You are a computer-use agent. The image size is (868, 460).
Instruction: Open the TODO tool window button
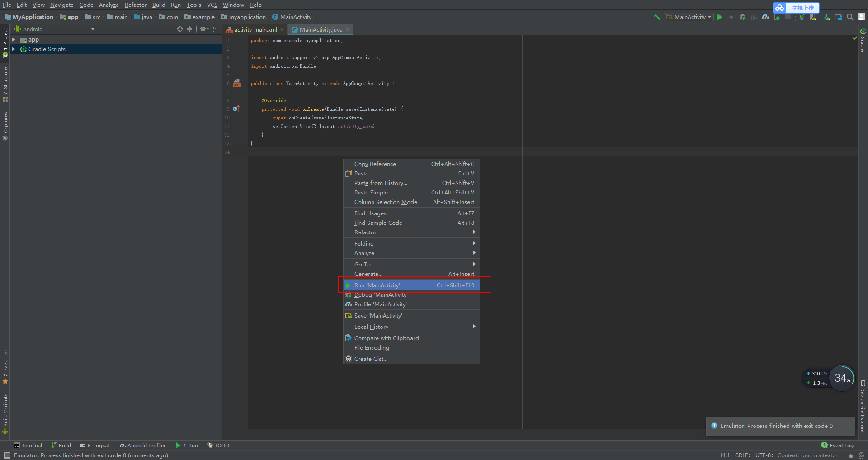tap(218, 446)
